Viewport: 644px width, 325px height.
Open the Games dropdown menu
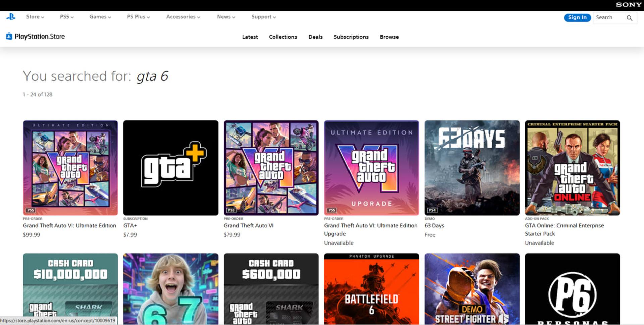click(100, 17)
